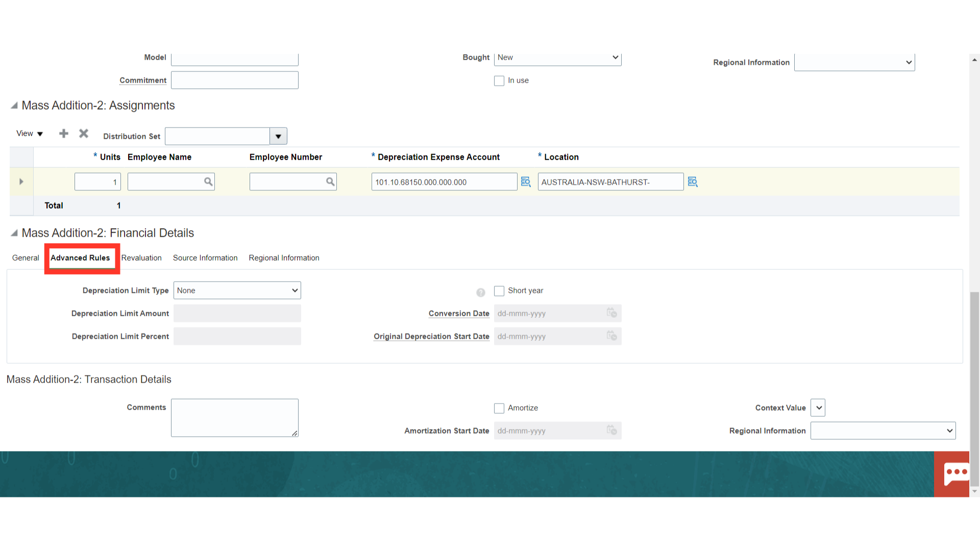This screenshot has height=551, width=980.
Task: Open Location lookup icon
Action: pyautogui.click(x=693, y=182)
